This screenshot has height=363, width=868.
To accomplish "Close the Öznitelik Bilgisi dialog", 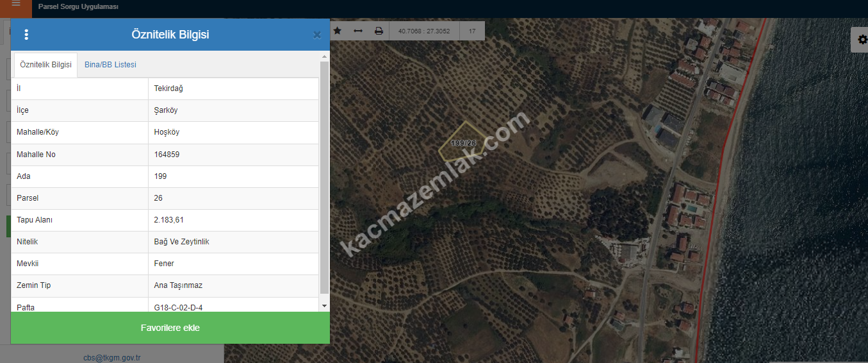I will point(316,35).
